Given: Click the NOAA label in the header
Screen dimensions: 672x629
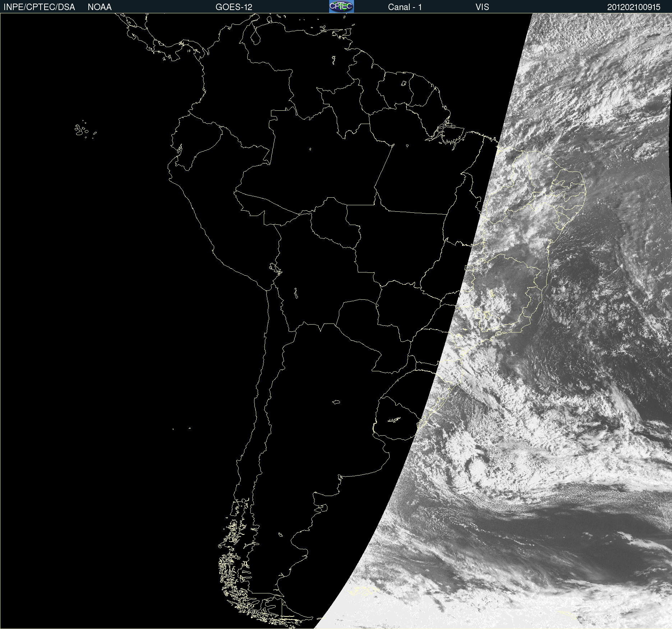Looking at the screenshot, I should click(x=100, y=7).
